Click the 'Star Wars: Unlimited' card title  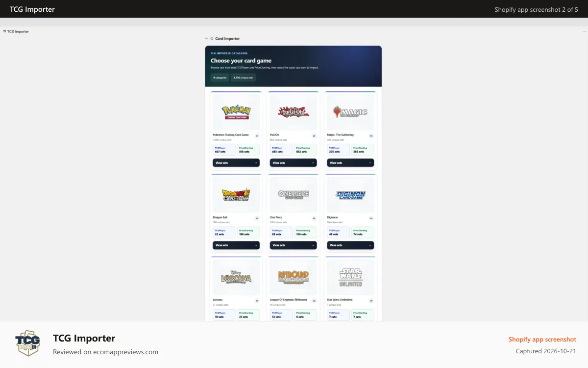[340, 299]
